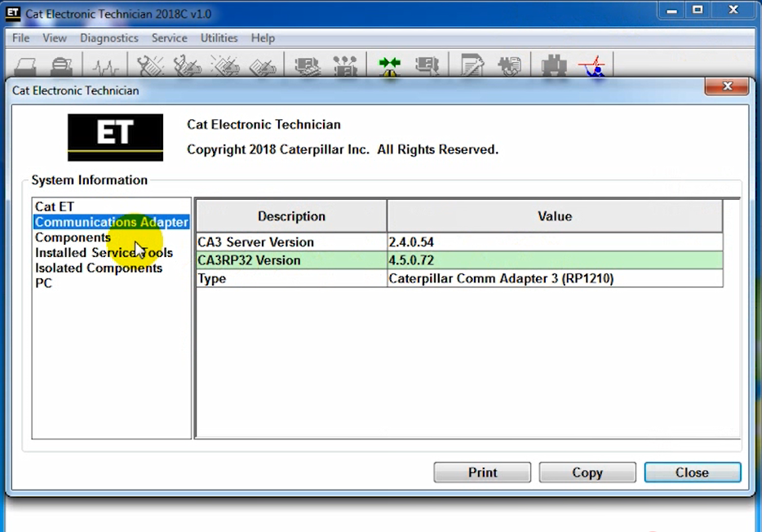Click the Close button in the dialog
Screen dimensions: 762x532
(692, 472)
